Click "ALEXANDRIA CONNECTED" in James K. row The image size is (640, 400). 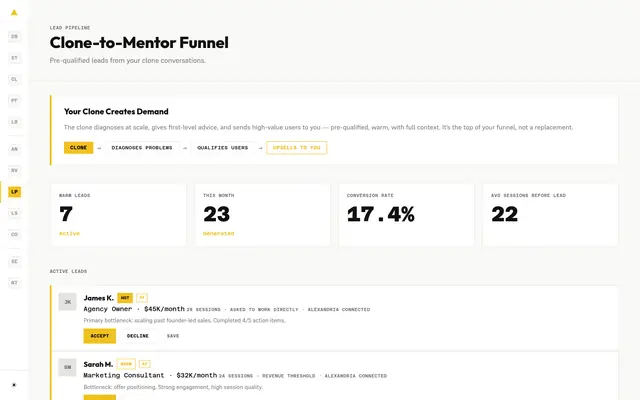(339, 310)
